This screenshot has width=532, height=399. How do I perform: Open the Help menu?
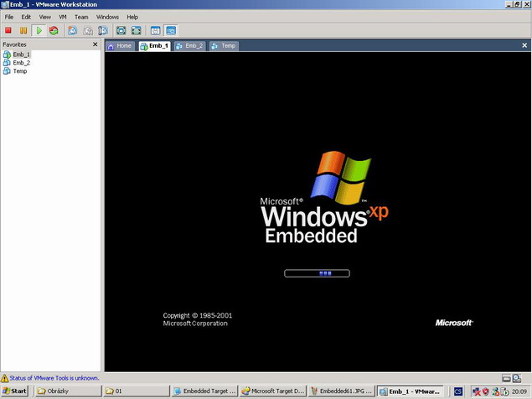tap(132, 17)
